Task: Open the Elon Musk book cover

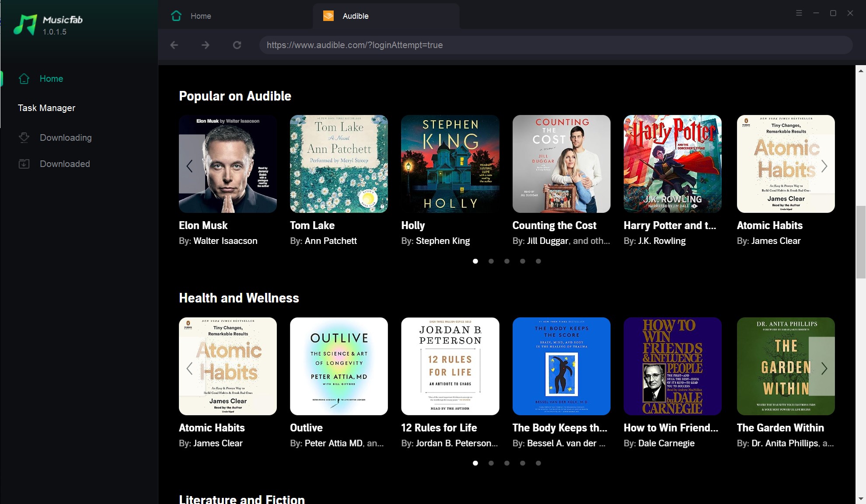Action: click(228, 164)
